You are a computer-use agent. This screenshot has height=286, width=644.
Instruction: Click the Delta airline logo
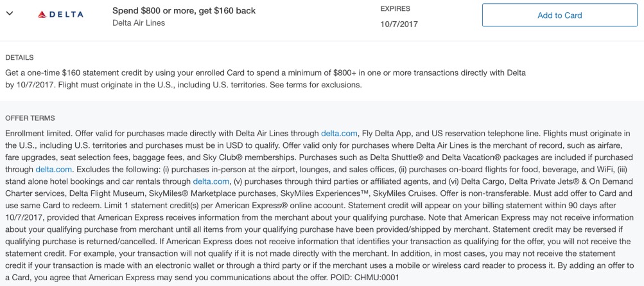pyautogui.click(x=60, y=15)
